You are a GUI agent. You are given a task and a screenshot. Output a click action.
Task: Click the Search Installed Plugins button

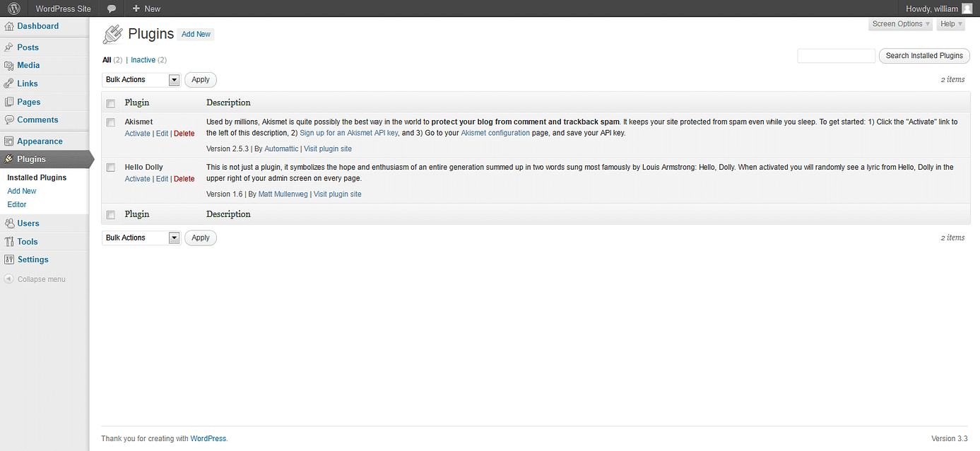point(923,56)
